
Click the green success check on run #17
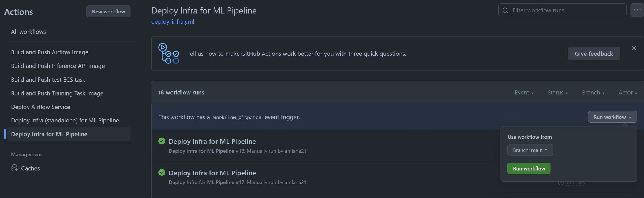(x=162, y=172)
